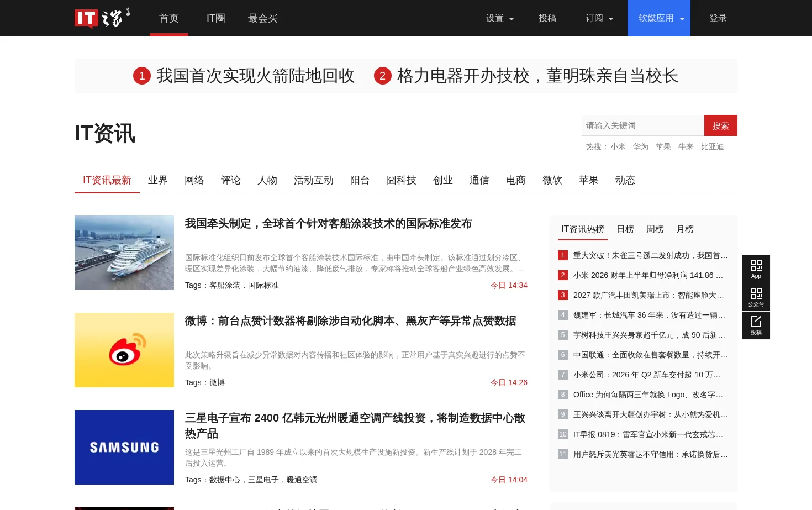Expand the 设置 dropdown
This screenshot has width=812, height=510.
[x=500, y=18]
